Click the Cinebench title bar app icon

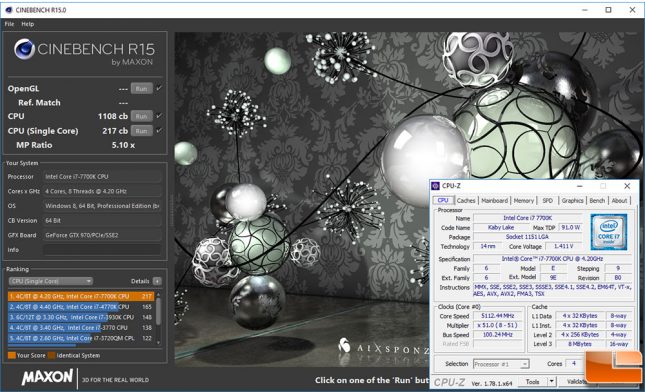click(9, 10)
